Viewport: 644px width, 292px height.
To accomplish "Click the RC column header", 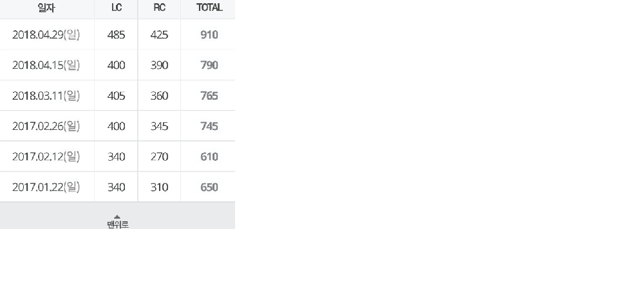I will point(159,7).
